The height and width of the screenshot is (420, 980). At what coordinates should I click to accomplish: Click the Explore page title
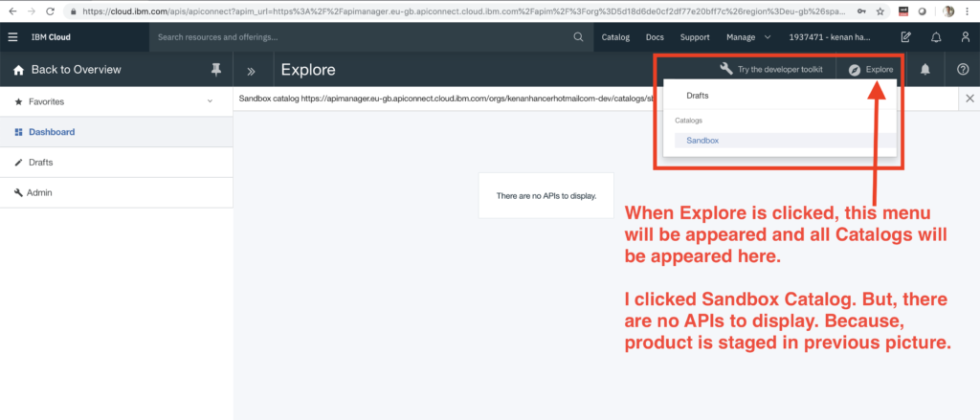[308, 70]
